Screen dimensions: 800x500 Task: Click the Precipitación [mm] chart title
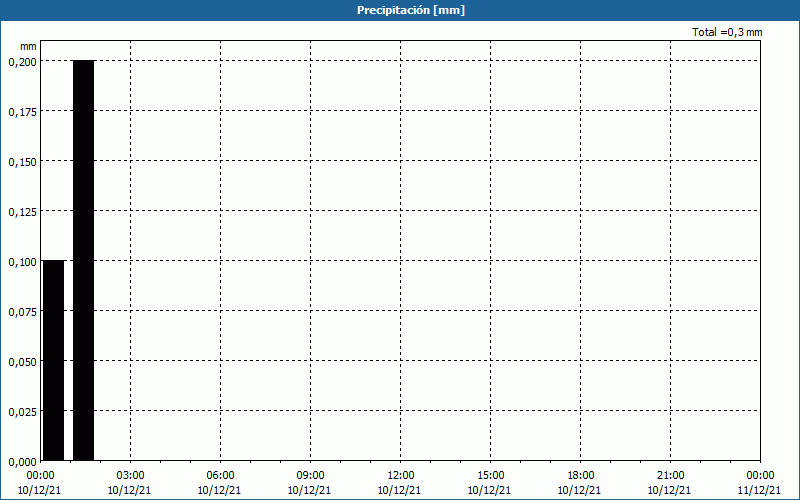(410, 10)
